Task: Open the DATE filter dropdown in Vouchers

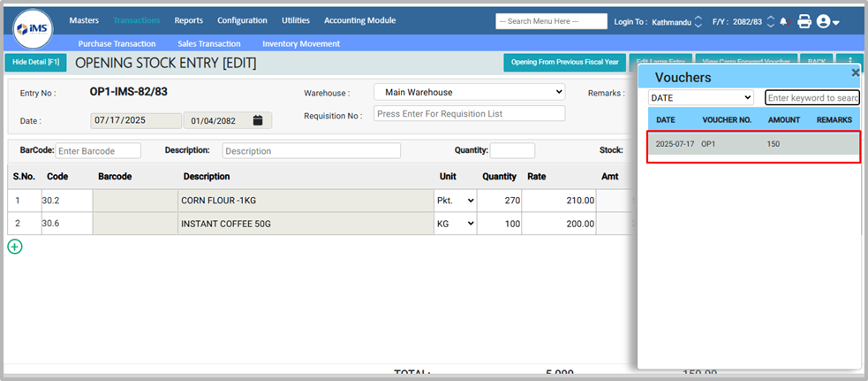Action: click(701, 97)
